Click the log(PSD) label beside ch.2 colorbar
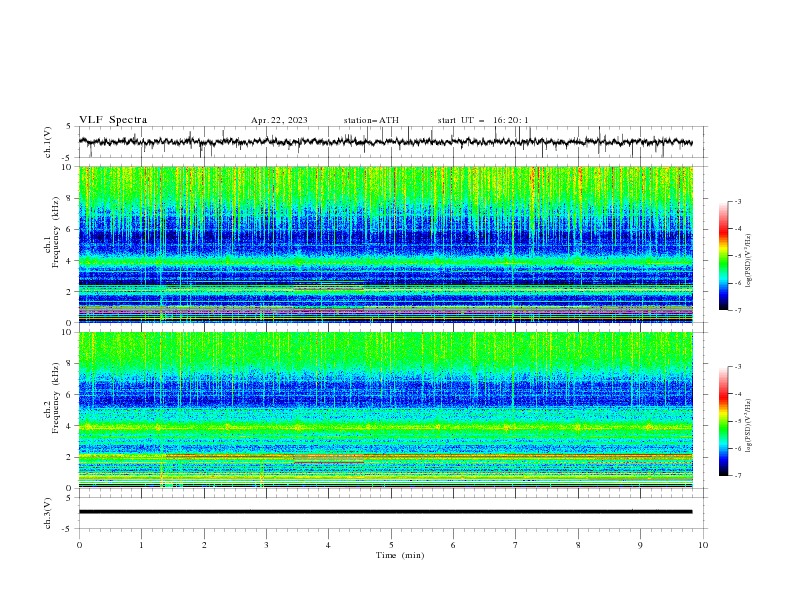 click(749, 425)
